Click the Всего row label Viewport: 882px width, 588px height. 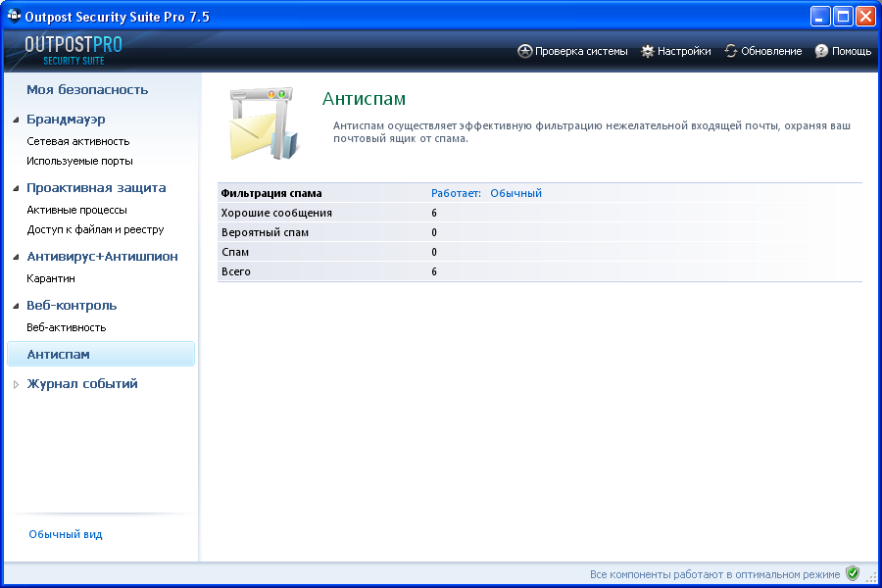point(235,271)
